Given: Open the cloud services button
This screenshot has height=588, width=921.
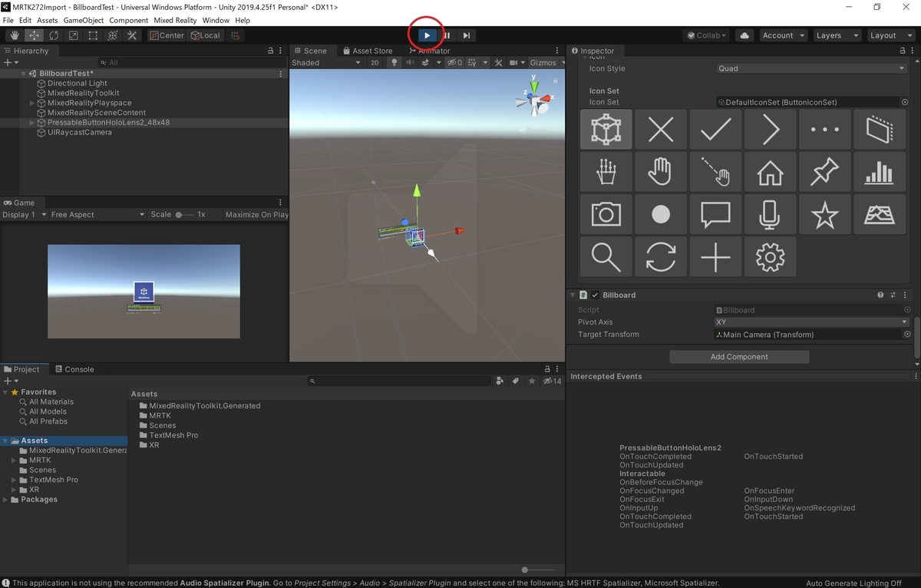Looking at the screenshot, I should pyautogui.click(x=744, y=35).
